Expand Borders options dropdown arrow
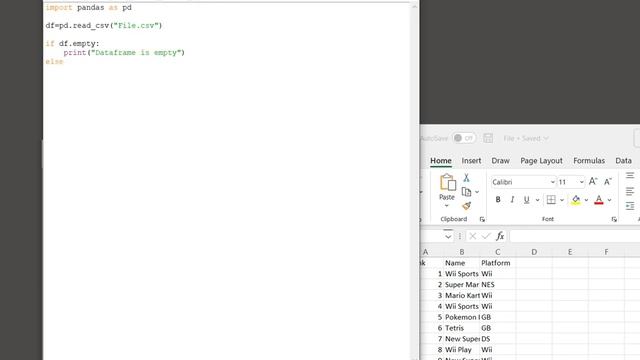Viewport: 640px width, 360px height. tap(562, 200)
